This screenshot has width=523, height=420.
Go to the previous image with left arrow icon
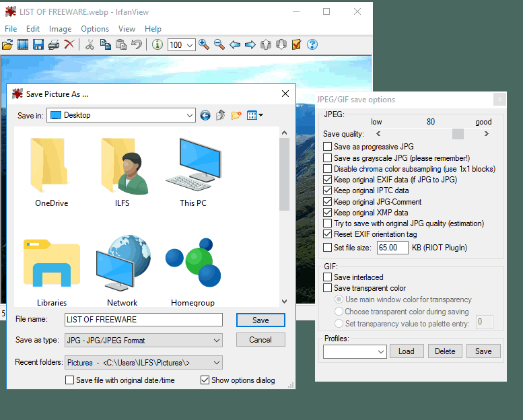click(x=235, y=44)
